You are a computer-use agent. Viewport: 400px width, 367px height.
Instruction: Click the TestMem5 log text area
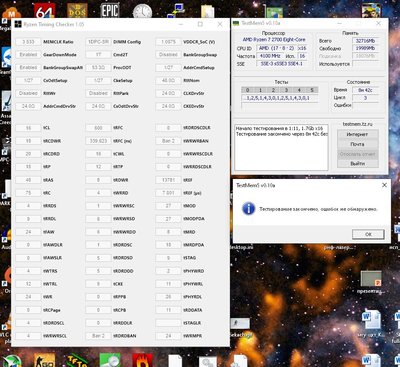[281, 147]
